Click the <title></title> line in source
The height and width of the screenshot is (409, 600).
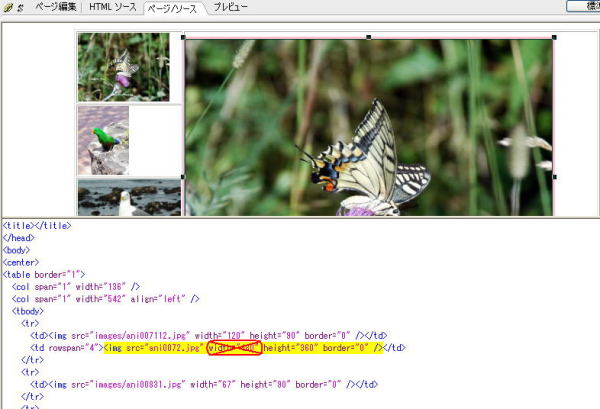pos(37,226)
